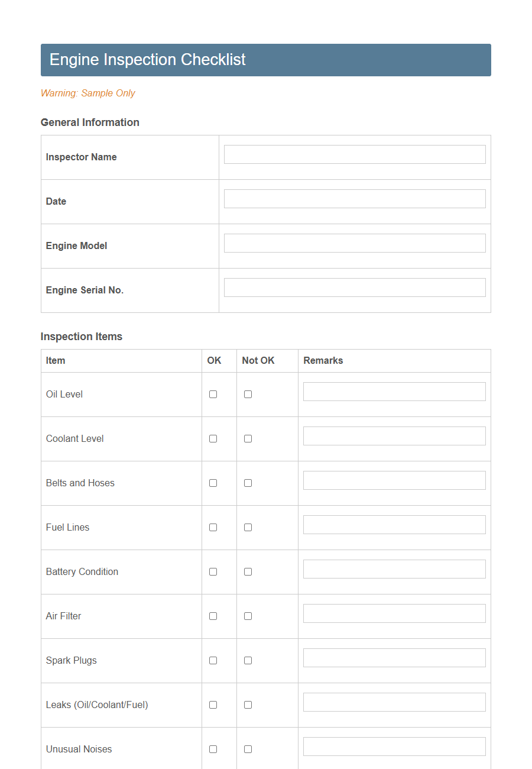Screen dimensions: 532x769
Task: Click the Engine Inspection Checklist header bar
Action: [x=265, y=60]
